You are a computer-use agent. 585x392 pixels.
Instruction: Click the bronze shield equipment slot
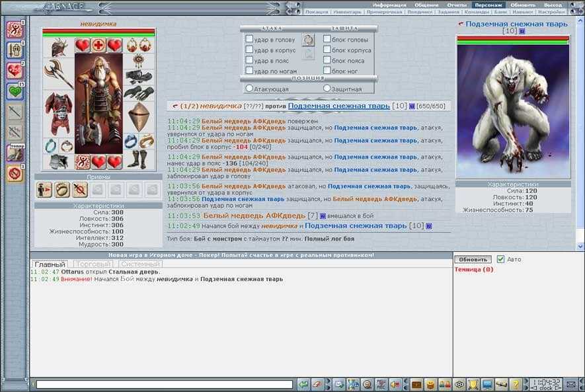point(139,116)
